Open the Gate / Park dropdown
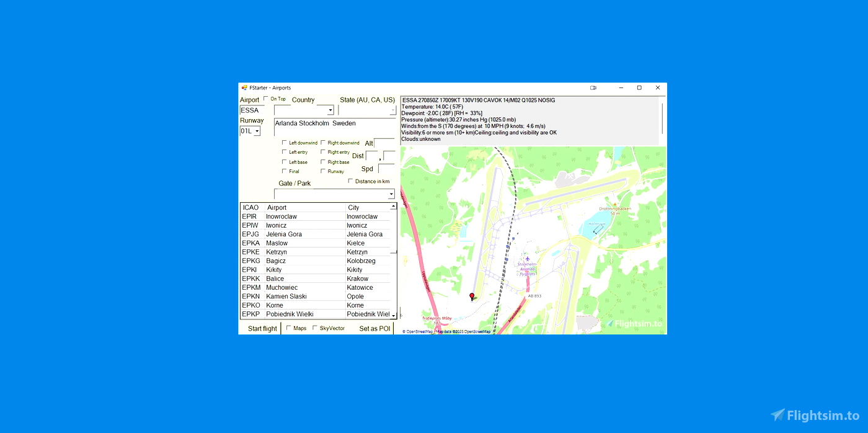 pyautogui.click(x=391, y=194)
